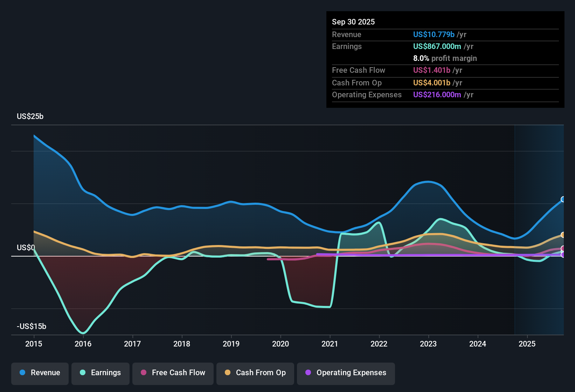Click the pink Free Cash Flow dot
The image size is (575, 392).
144,372
